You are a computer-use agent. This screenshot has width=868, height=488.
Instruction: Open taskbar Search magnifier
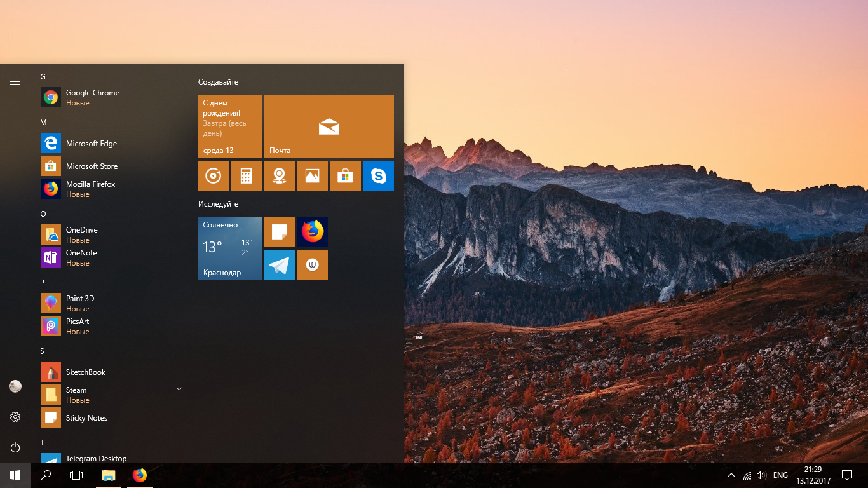[46, 475]
